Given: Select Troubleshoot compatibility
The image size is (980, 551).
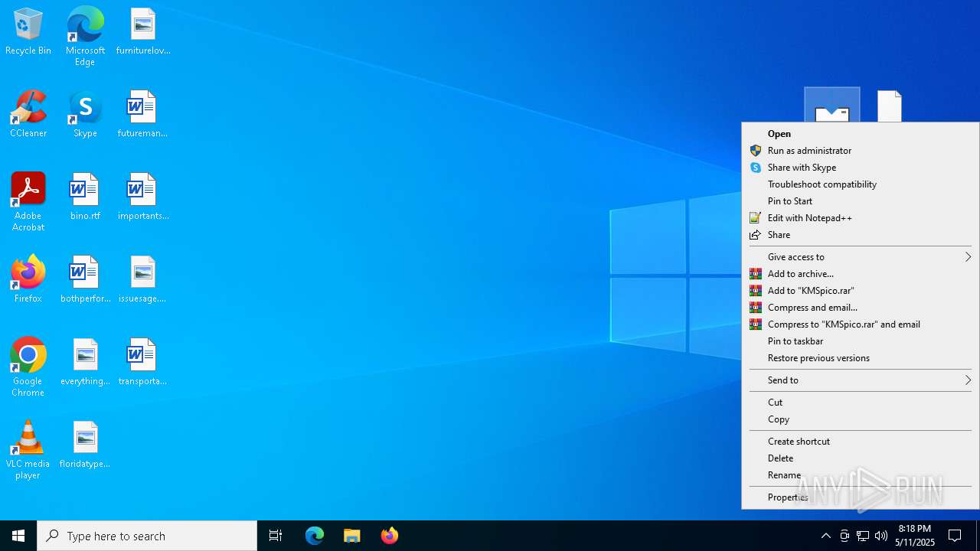Looking at the screenshot, I should pos(861,184).
